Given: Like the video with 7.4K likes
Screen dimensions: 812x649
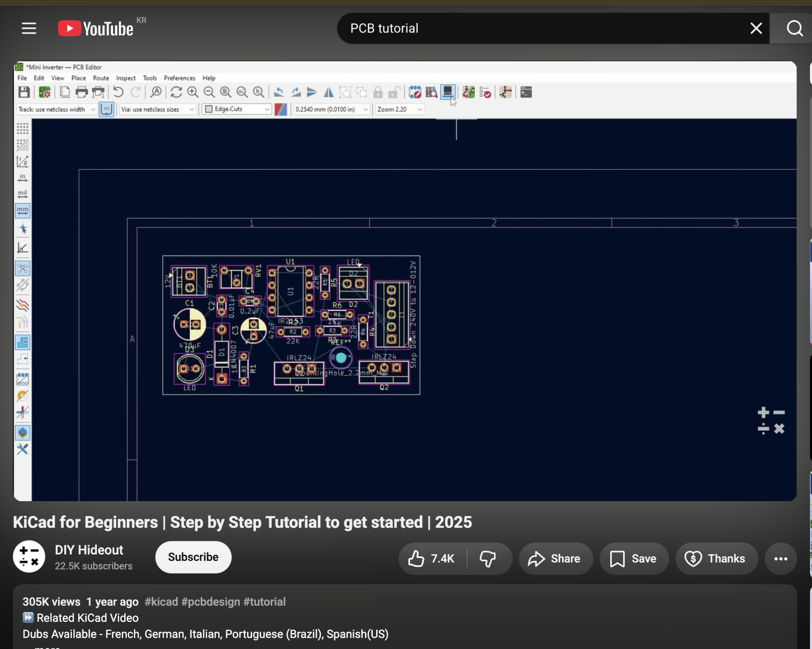Looking at the screenshot, I should pyautogui.click(x=432, y=558).
